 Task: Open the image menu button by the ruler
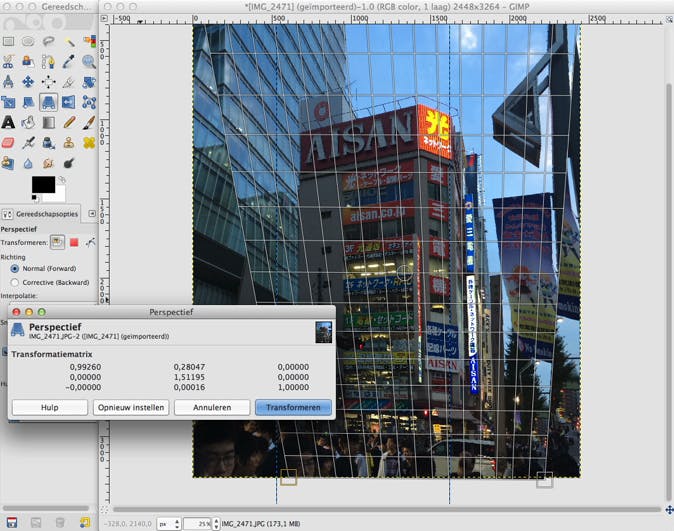[x=104, y=18]
